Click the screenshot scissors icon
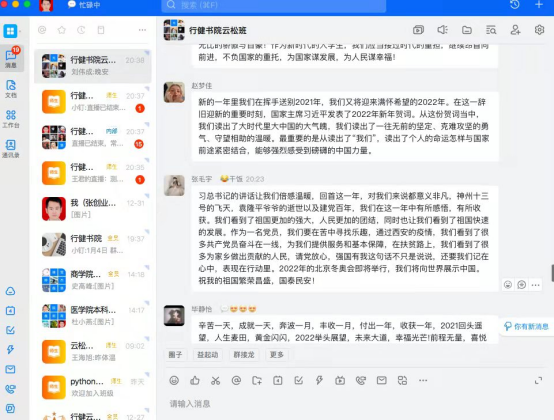 pyautogui.click(x=216, y=380)
